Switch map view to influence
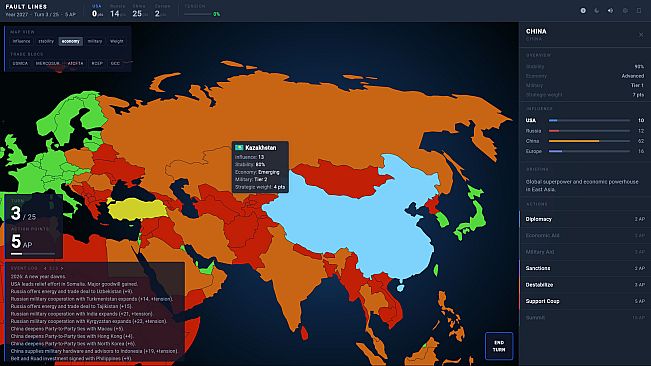651x366 pixels. 21,41
